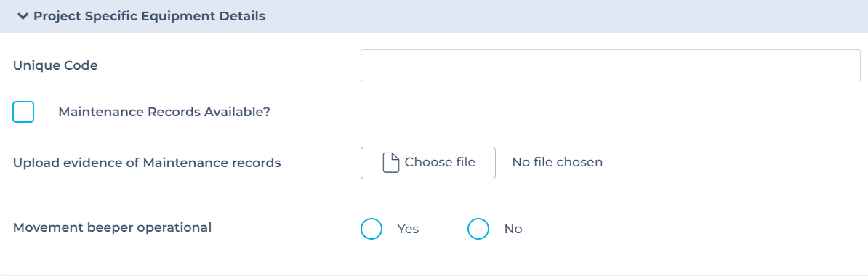Click the Yes label next to radio
The width and height of the screenshot is (868, 276).
tap(408, 229)
